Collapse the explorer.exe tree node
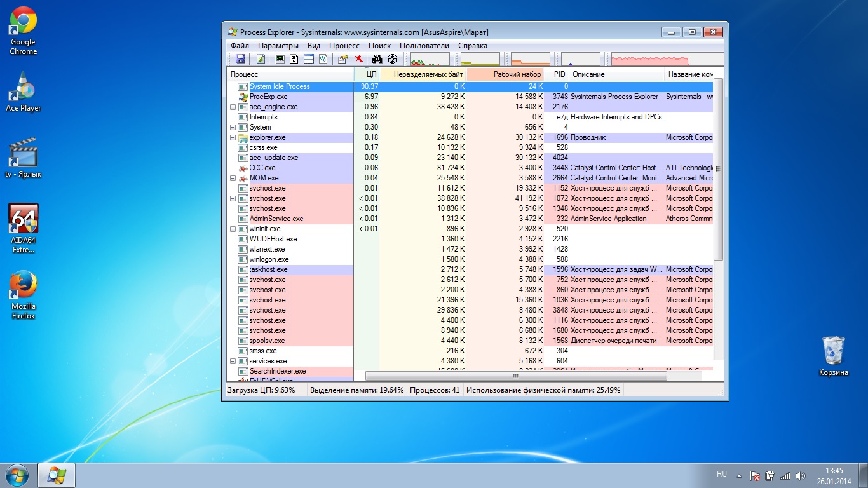 233,138
